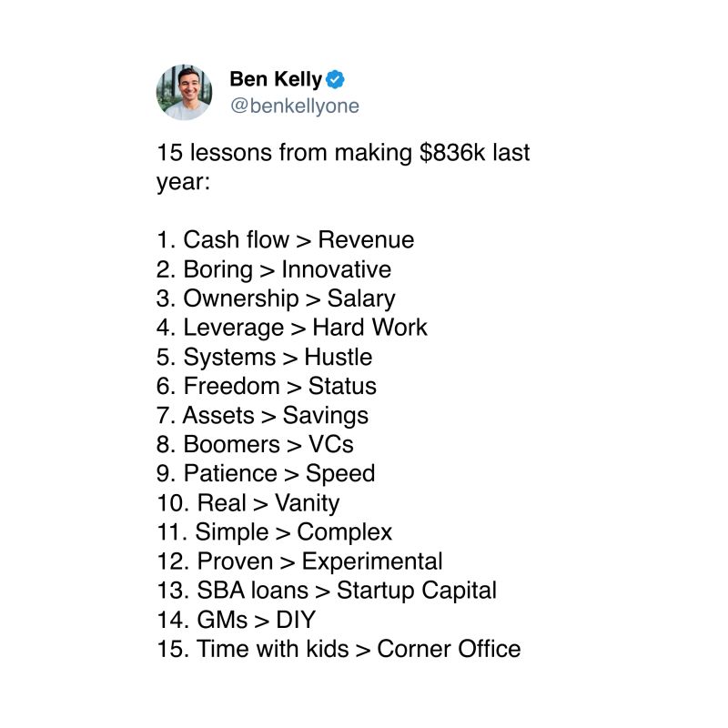Select the "Cash flow > Revenue" line

[285, 240]
